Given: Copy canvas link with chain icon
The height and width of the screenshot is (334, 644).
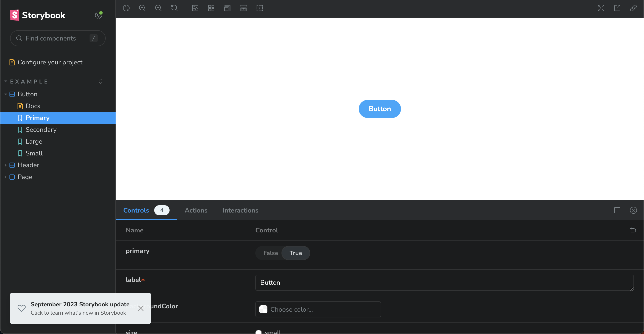Looking at the screenshot, I should pyautogui.click(x=633, y=8).
